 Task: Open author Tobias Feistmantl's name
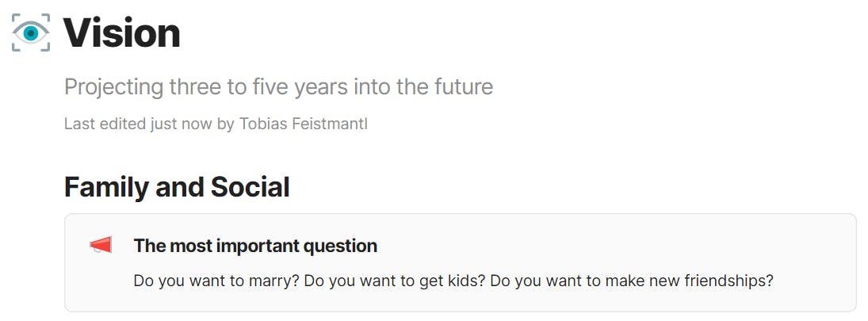coord(304,124)
